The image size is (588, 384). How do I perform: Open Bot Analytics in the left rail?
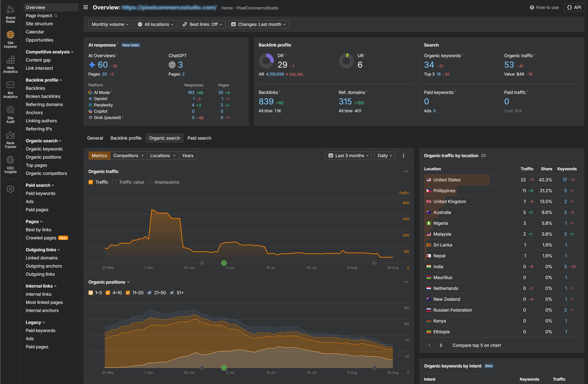10,89
